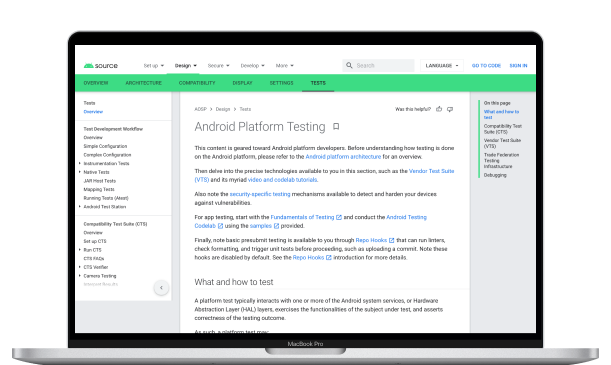Open Android platform architecture link
611x365 pixels.
coord(343,157)
